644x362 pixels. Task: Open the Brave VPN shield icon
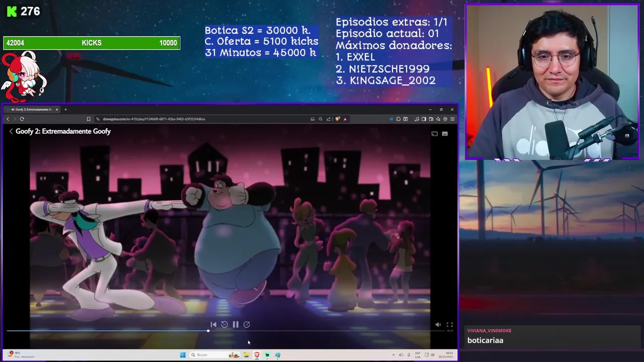pyautogui.click(x=445, y=119)
